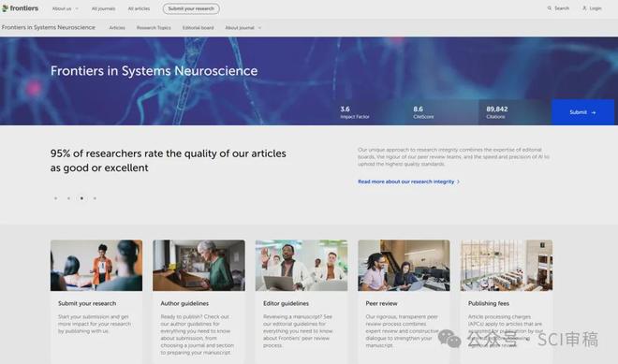Click the Publishing fees card title
Screen dimensions: 618x364
point(489,303)
